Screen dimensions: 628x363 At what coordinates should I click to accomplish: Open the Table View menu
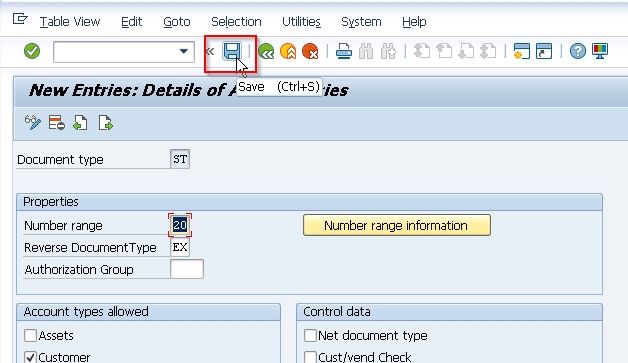point(70,22)
